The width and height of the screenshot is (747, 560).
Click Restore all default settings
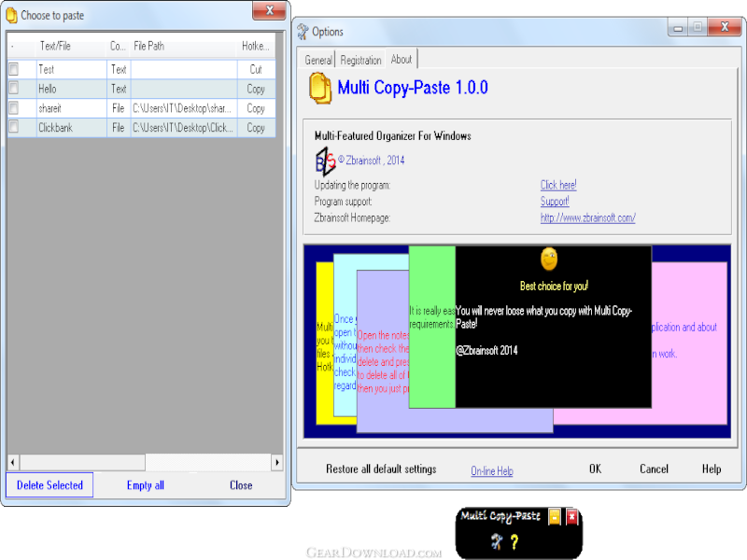click(x=381, y=469)
